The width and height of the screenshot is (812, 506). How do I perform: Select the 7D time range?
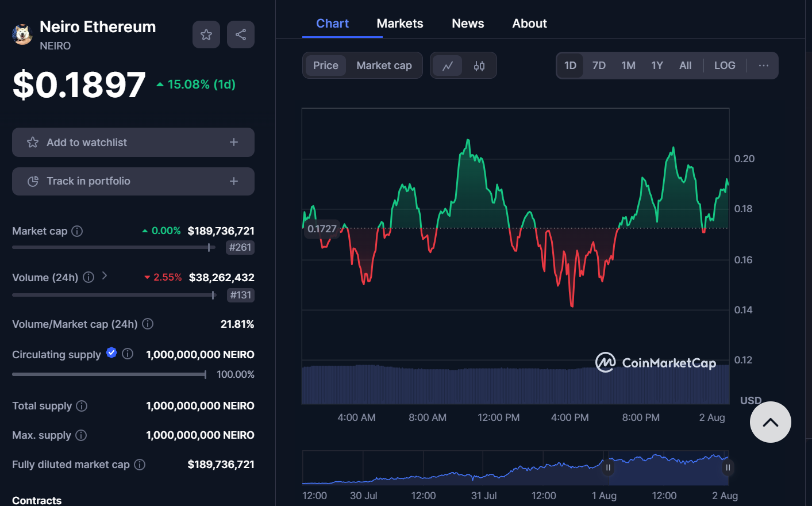coord(599,66)
